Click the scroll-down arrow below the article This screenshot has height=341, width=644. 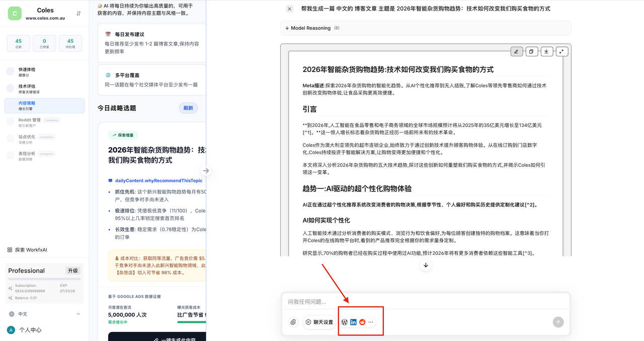(x=426, y=265)
